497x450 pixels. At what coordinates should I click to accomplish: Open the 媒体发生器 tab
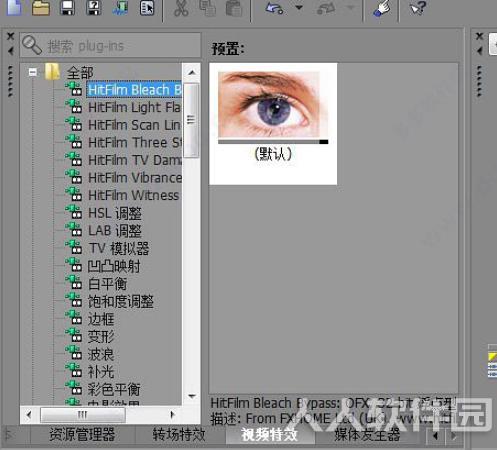(367, 434)
